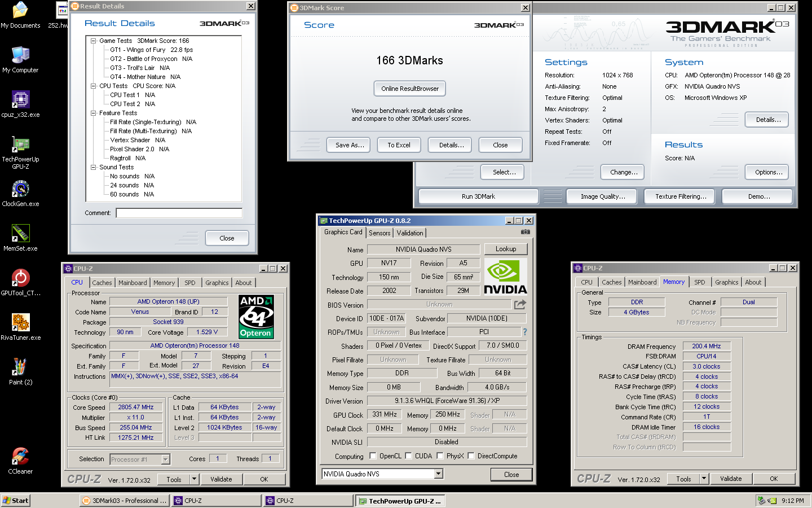Enable OpenCL checkbox in GPU-Z
The image size is (812, 508).
point(373,456)
